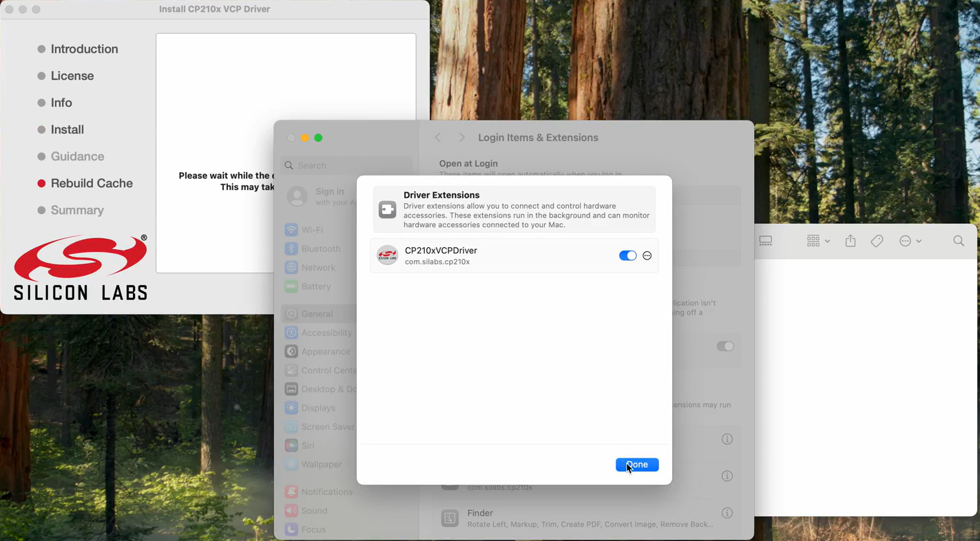This screenshot has height=541, width=980.
Task: Open the Finder more actions dropdown
Action: tap(910, 241)
